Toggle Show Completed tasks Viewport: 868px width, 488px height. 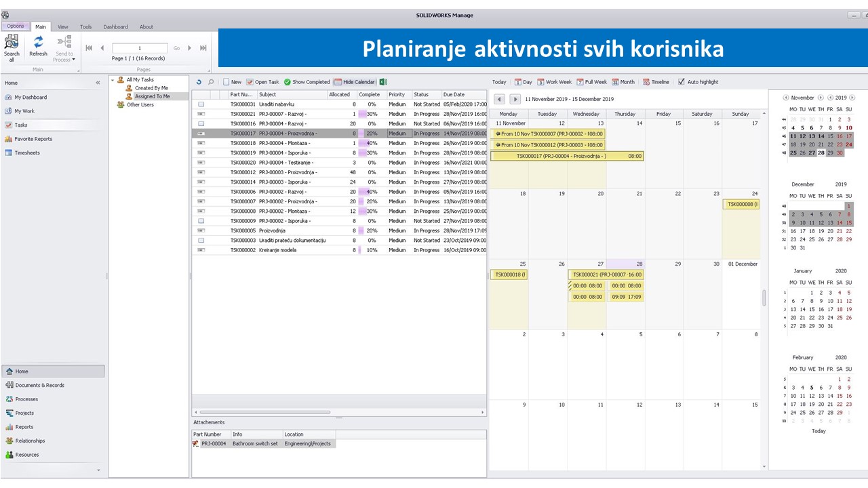[307, 82]
